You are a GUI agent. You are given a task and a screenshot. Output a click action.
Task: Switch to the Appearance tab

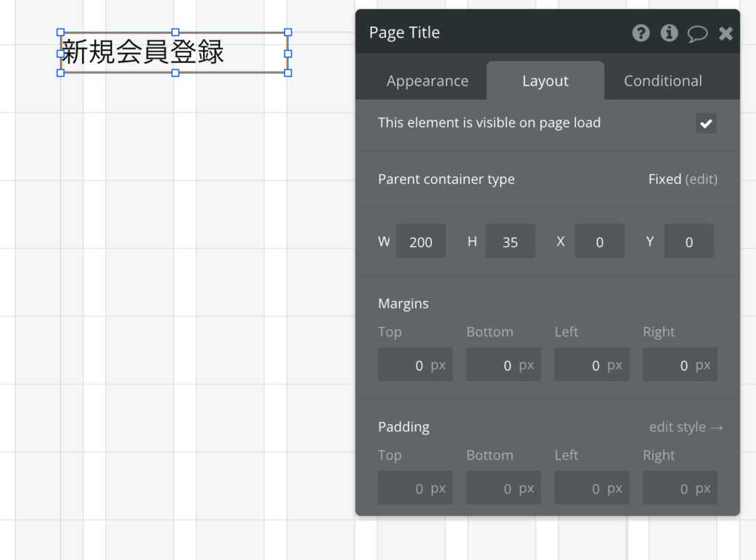[x=427, y=80]
